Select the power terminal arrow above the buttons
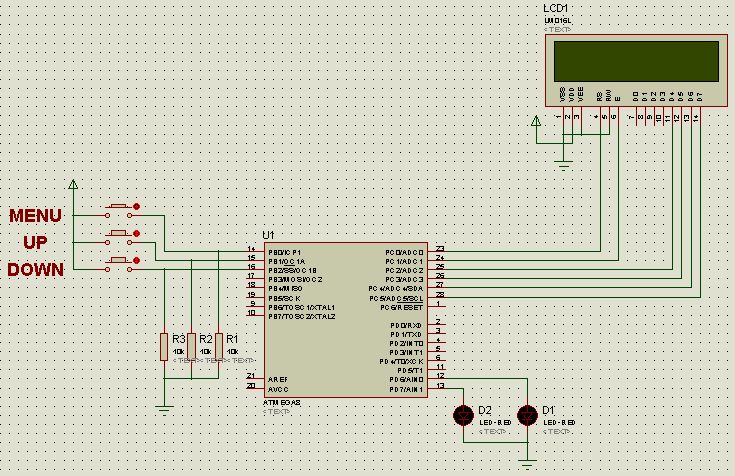Image resolution: width=735 pixels, height=476 pixels. pos(73,184)
